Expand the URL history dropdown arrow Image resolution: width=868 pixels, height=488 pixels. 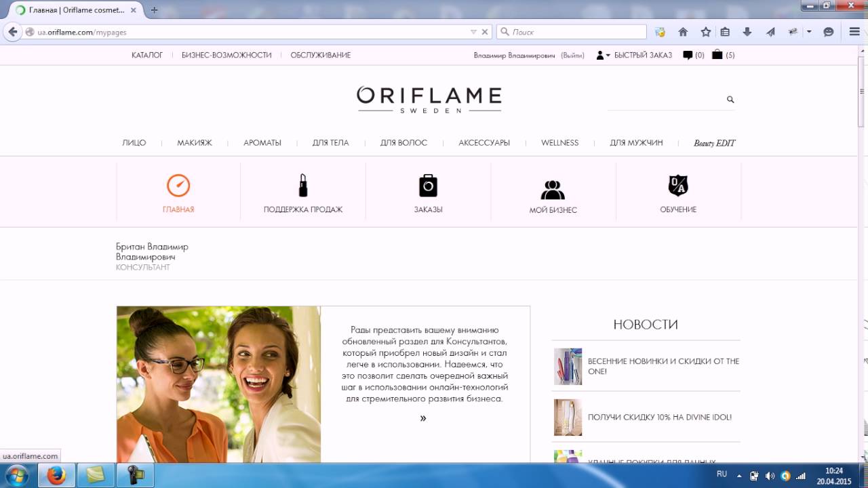[473, 32]
